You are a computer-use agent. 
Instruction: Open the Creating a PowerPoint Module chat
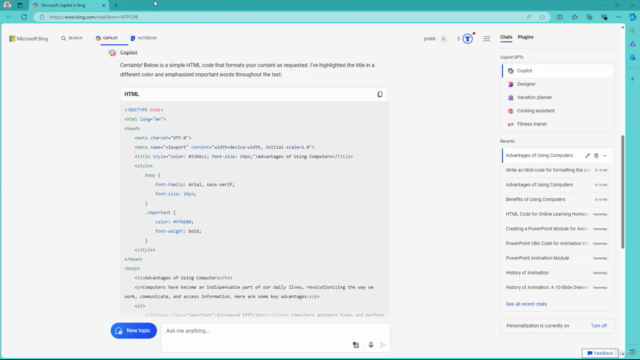[x=558, y=229]
